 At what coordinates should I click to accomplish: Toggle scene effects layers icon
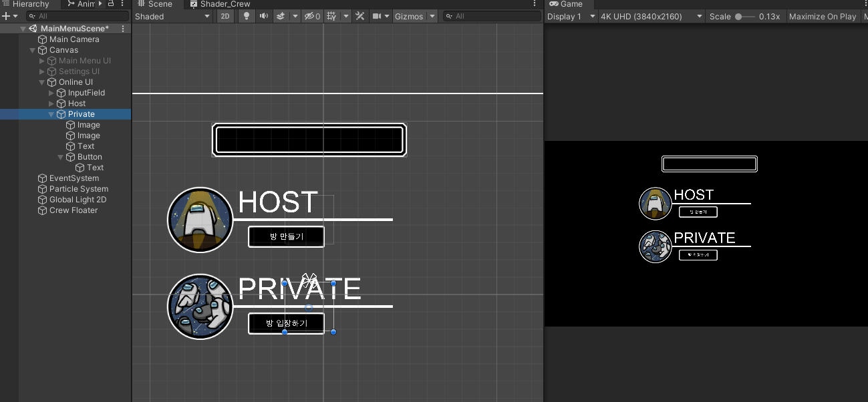(x=281, y=16)
